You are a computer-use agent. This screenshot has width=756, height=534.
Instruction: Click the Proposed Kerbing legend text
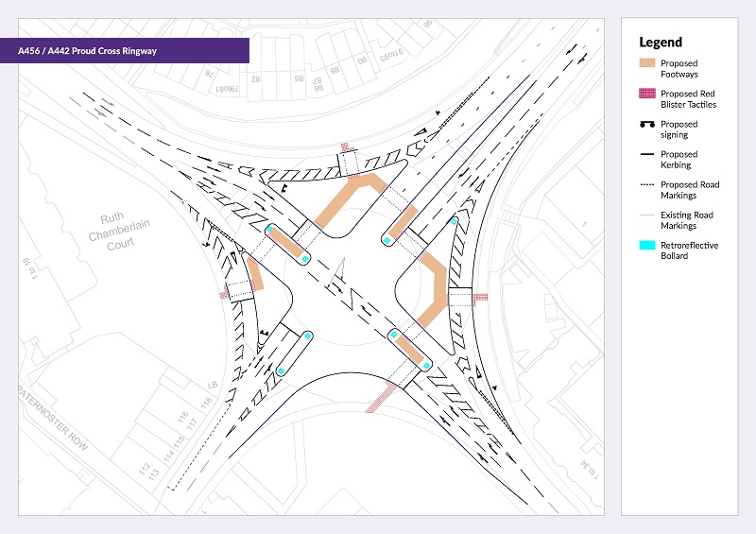pyautogui.click(x=679, y=159)
